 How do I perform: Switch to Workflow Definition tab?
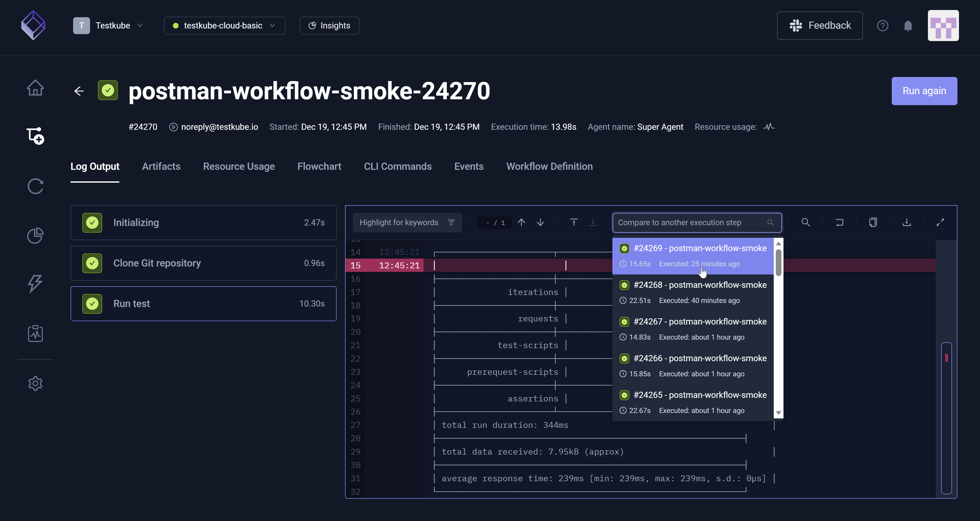(549, 166)
